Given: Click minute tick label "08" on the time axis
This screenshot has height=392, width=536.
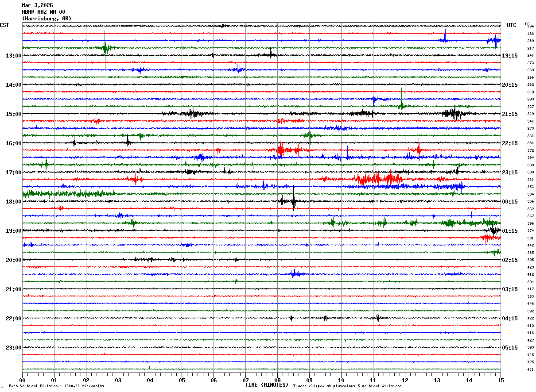Looking at the screenshot, I should (x=277, y=380).
